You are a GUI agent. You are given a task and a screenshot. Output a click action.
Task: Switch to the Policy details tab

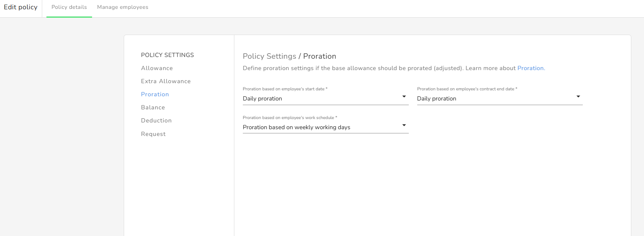[x=69, y=7]
